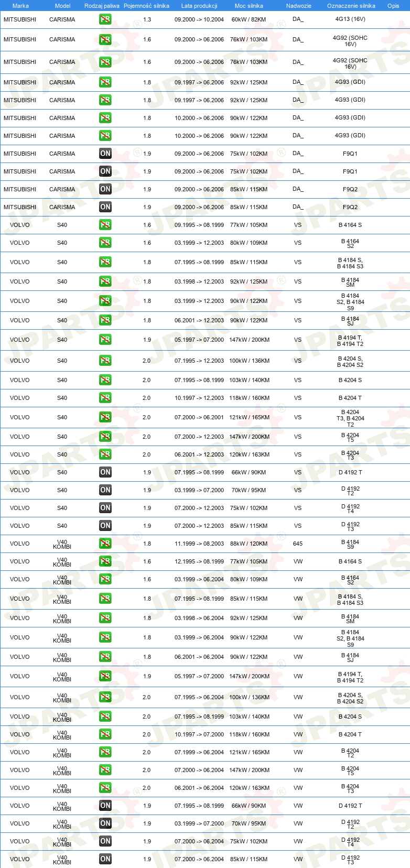Select engine code B 4204 T in S40 row
Image resolution: width=410 pixels, height=868 pixels.
[x=350, y=398]
